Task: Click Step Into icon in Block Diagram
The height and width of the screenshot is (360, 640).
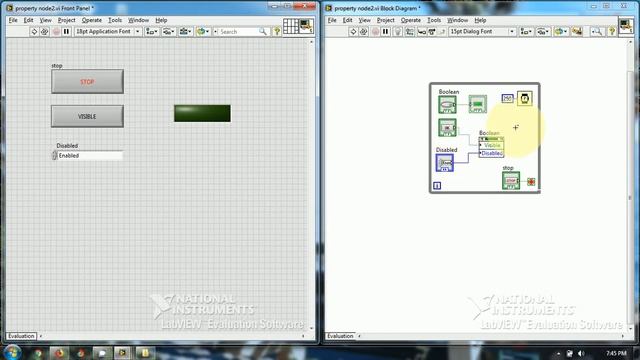Action: [422, 31]
